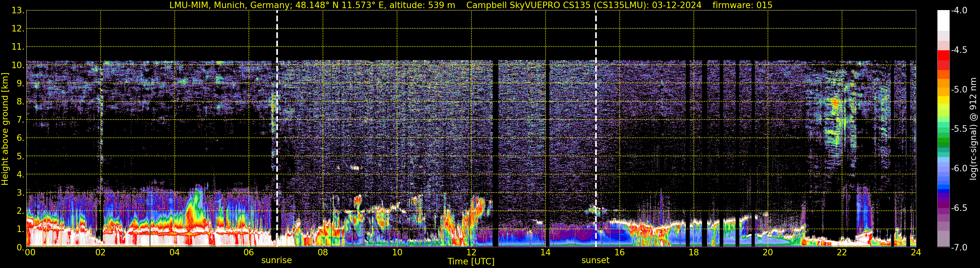Screen dimensions: 980x268
Task: Click the '9.' height axis label
Action: (20, 83)
